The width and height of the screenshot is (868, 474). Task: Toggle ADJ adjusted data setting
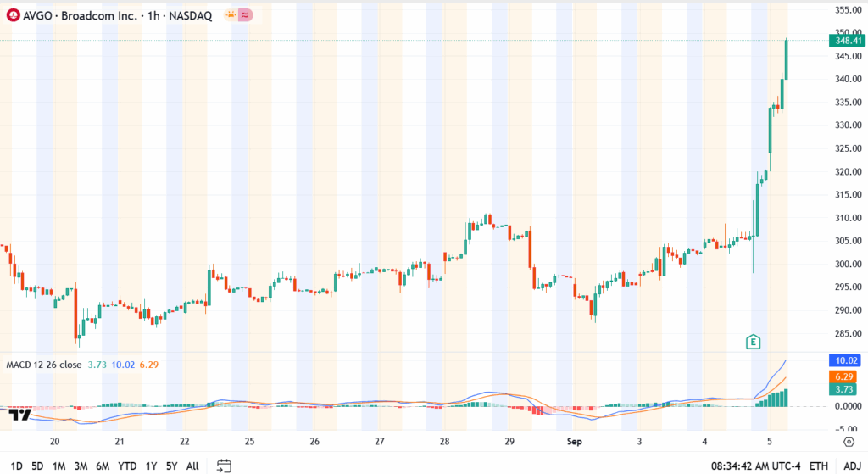(x=851, y=466)
